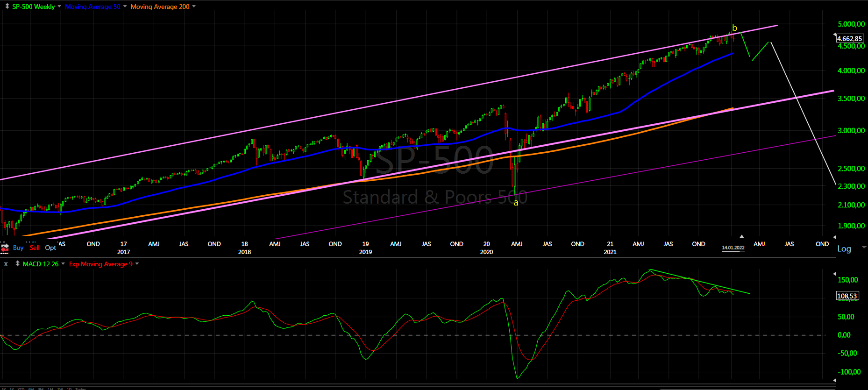The width and height of the screenshot is (868, 390).
Task: Click the Opt link
Action: (50, 248)
